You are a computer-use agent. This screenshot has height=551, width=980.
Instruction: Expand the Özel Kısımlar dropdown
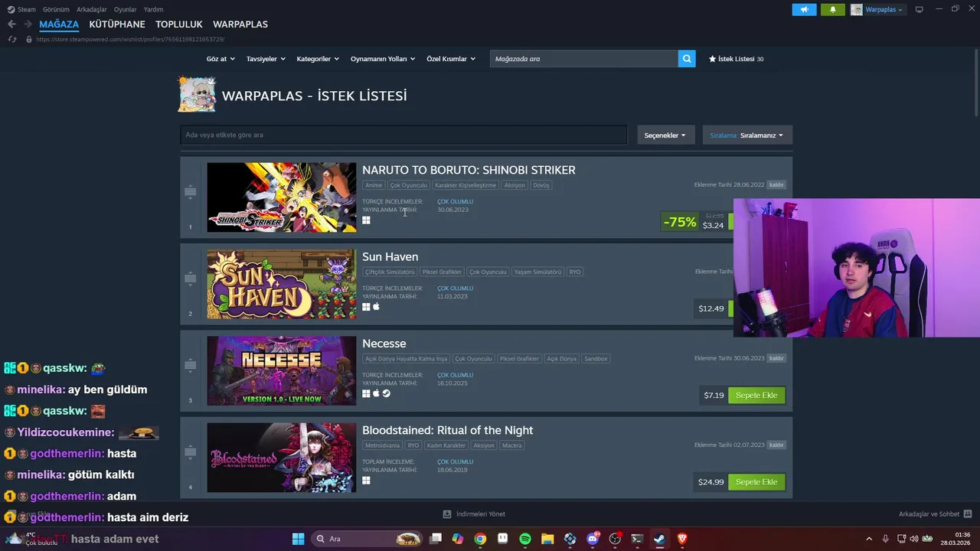(451, 59)
